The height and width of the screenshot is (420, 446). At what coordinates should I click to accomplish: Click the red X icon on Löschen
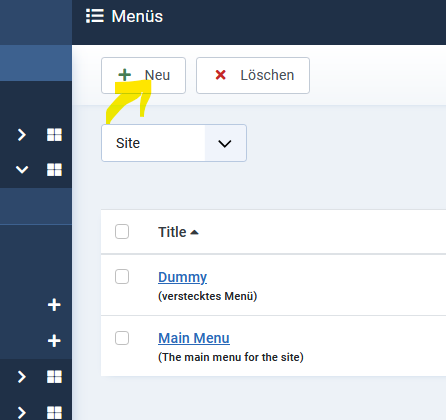coord(220,75)
